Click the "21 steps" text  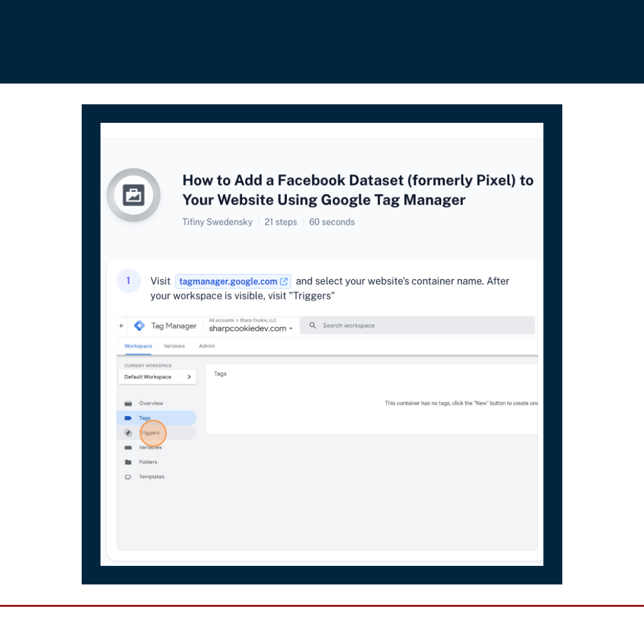(280, 222)
